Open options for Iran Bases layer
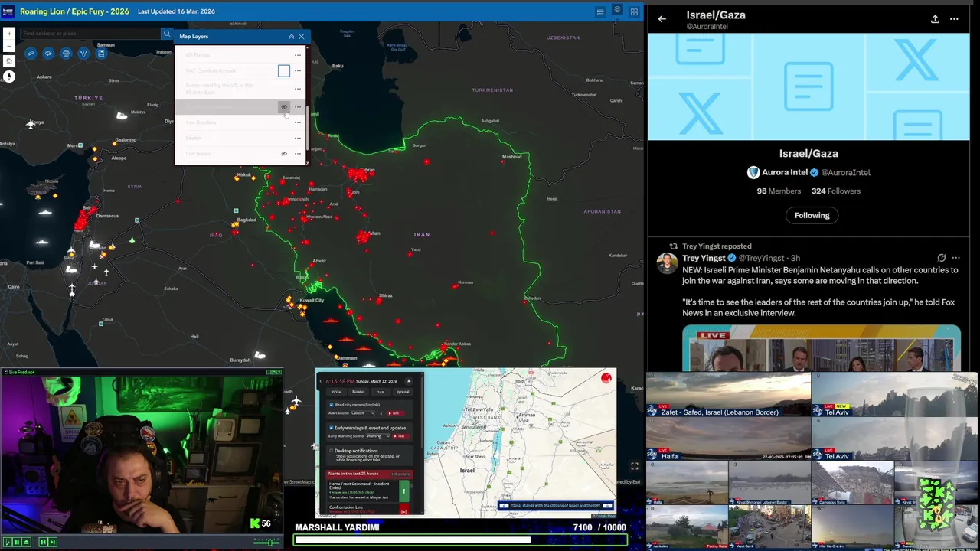Viewport: 980px width, 551px height. click(298, 154)
